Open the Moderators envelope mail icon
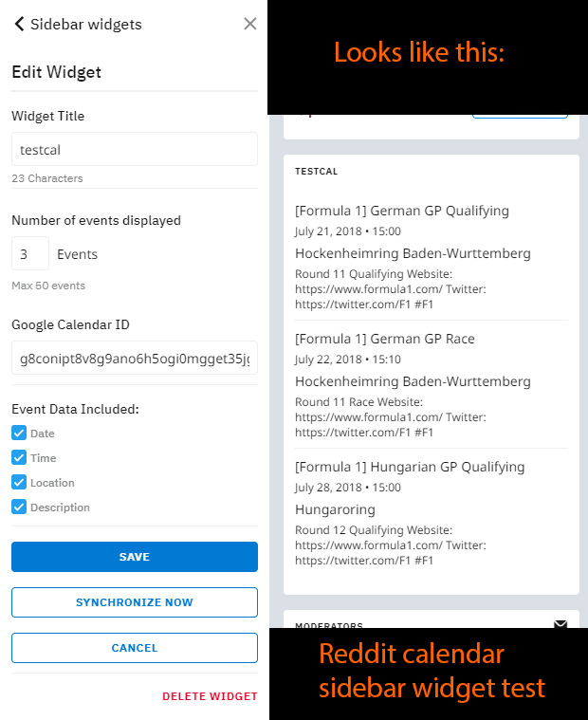 tap(560, 624)
